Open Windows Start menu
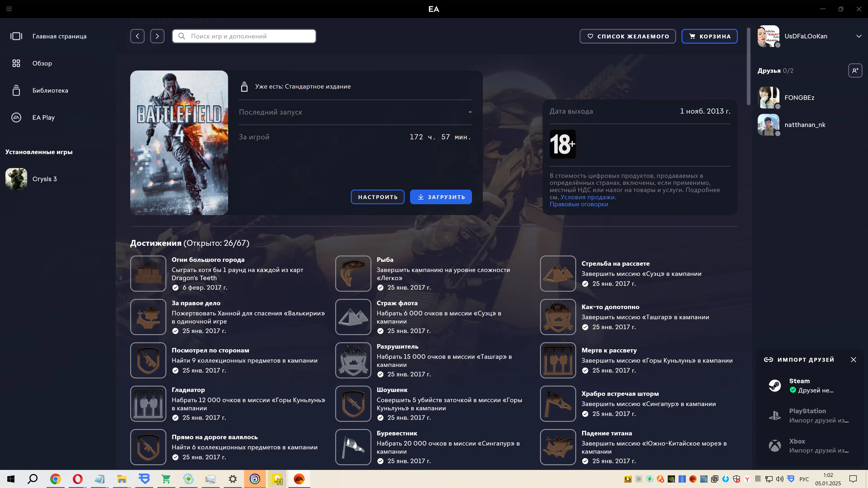868x488 pixels. pos(11,479)
